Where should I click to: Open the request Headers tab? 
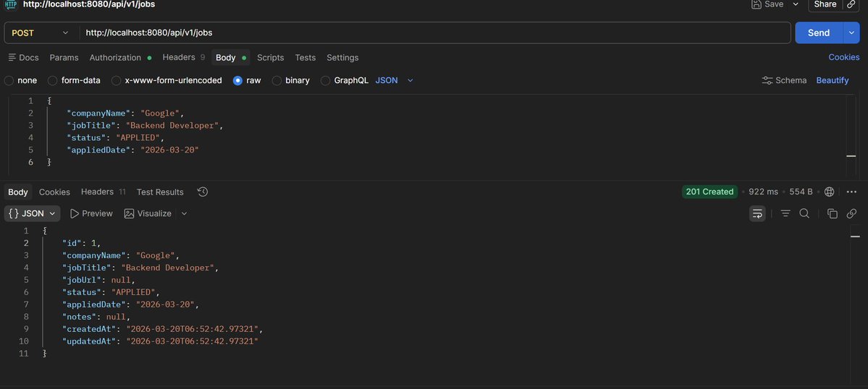coord(184,57)
